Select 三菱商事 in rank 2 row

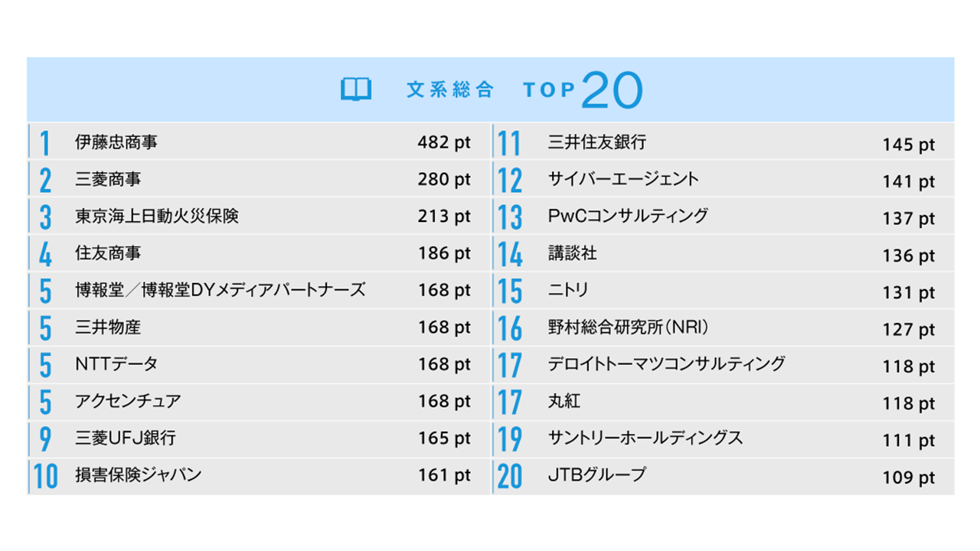click(x=108, y=180)
